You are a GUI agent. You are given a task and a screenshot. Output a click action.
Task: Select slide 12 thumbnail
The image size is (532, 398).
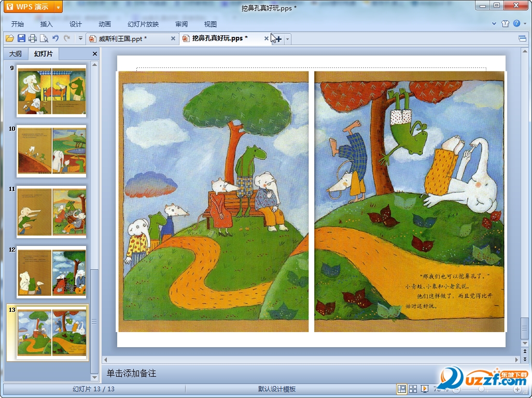[51, 272]
